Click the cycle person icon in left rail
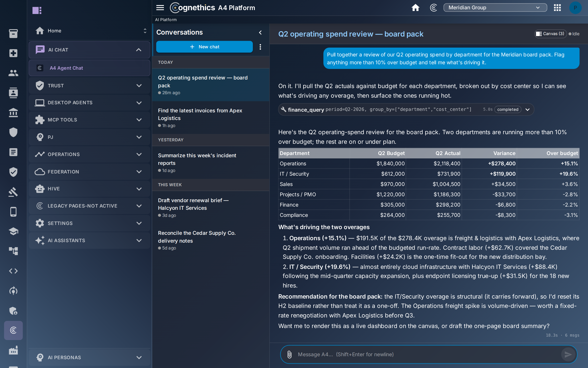The width and height of the screenshot is (588, 368). [x=13, y=291]
